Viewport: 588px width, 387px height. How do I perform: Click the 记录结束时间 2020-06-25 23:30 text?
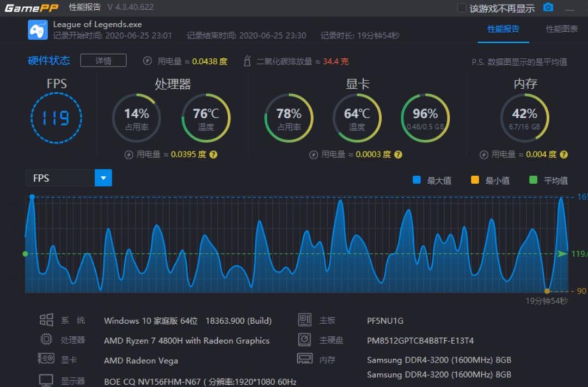click(x=247, y=35)
